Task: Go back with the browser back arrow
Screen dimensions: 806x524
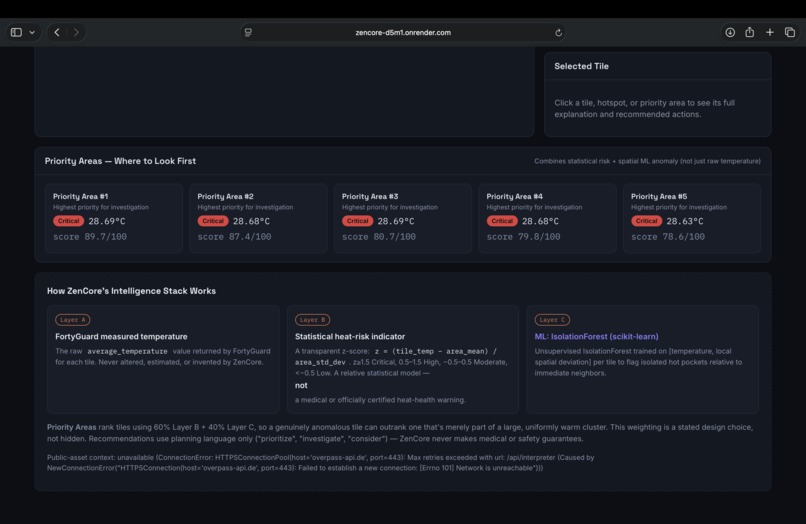Action: 57,32
